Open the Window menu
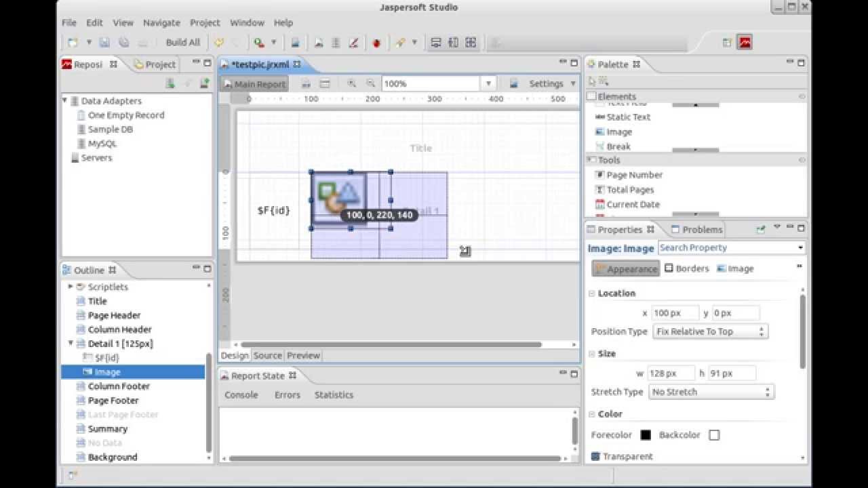The image size is (868, 488). (x=247, y=22)
